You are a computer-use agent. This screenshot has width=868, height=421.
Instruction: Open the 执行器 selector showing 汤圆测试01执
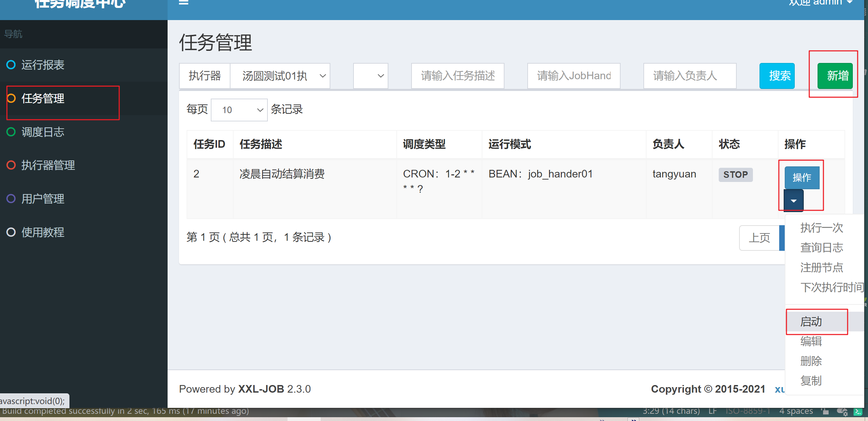[x=280, y=76]
